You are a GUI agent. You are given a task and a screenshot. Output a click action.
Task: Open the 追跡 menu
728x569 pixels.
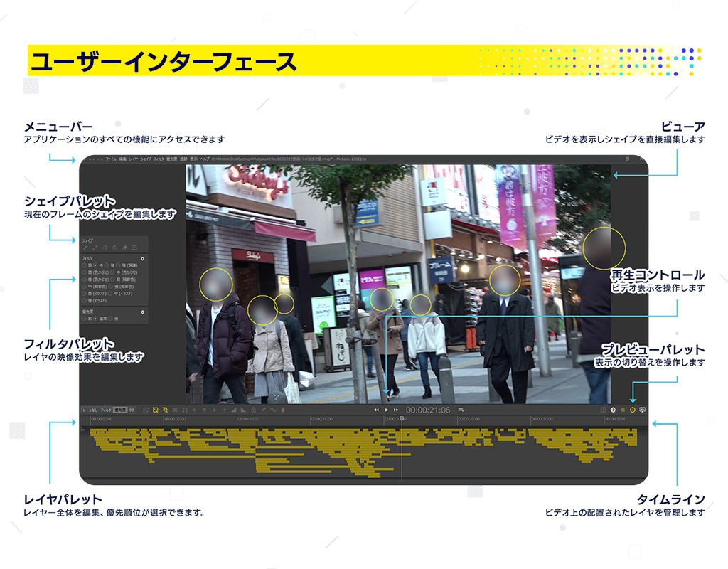pyautogui.click(x=183, y=159)
